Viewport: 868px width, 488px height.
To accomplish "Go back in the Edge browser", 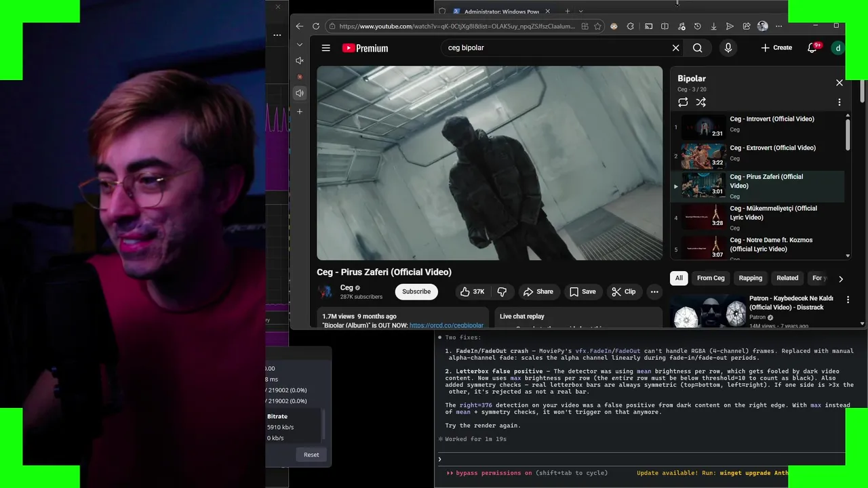I will [300, 26].
